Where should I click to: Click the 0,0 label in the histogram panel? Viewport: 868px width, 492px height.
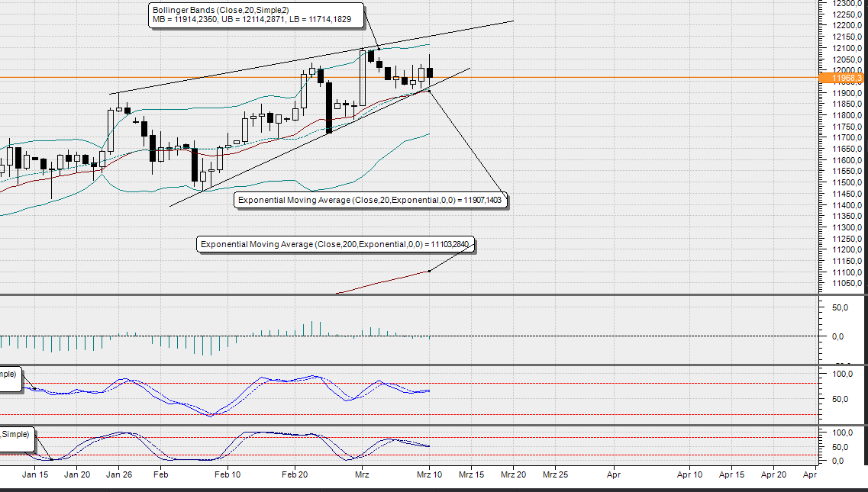click(837, 336)
